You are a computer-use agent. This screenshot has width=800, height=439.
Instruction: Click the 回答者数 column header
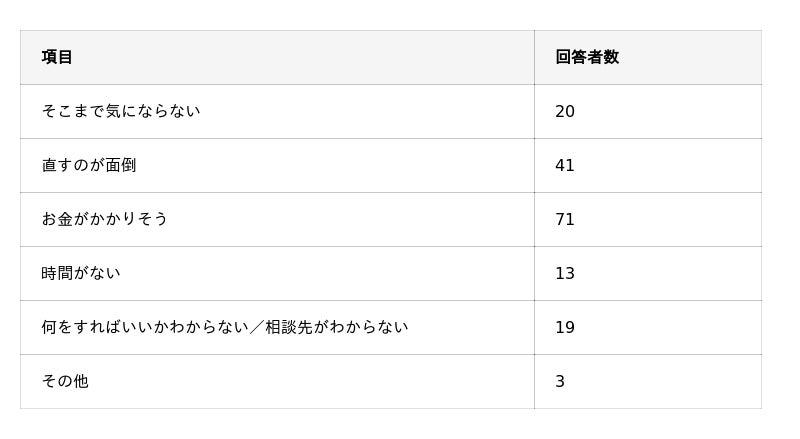[x=587, y=57]
